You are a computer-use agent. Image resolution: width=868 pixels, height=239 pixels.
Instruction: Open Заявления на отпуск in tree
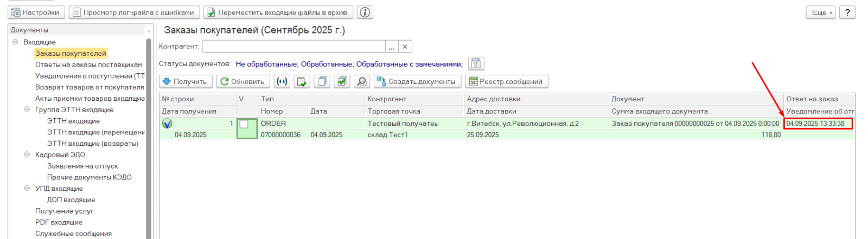click(x=82, y=166)
